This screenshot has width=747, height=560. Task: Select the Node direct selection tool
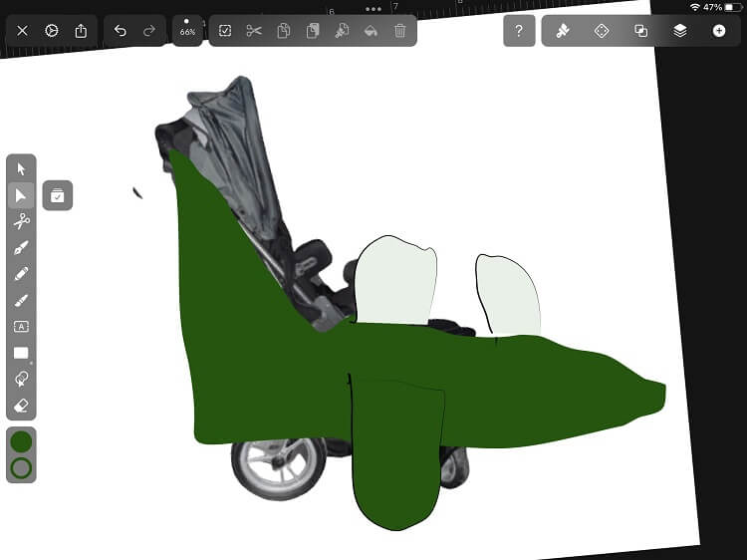(x=21, y=195)
